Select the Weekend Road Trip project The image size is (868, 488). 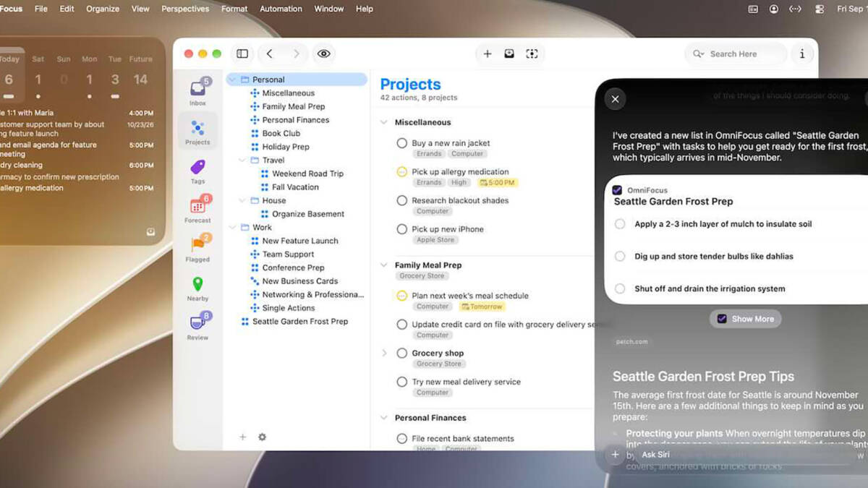pos(308,174)
